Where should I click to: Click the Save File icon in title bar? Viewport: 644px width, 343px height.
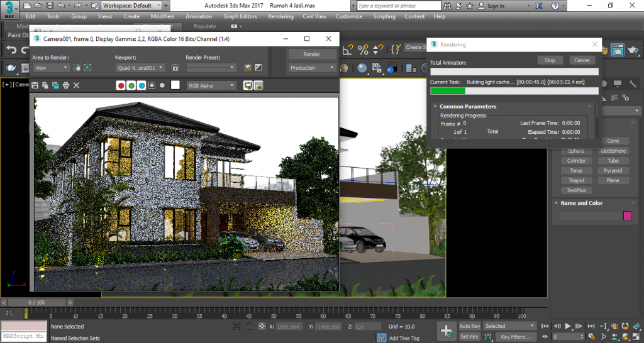pos(50,6)
